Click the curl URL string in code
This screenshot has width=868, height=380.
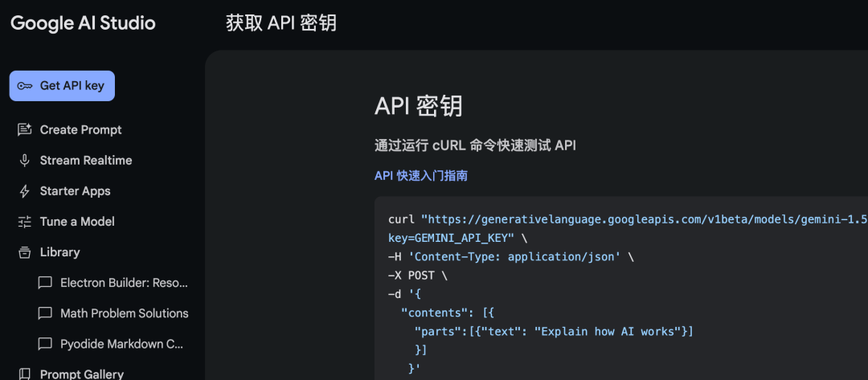(x=644, y=219)
